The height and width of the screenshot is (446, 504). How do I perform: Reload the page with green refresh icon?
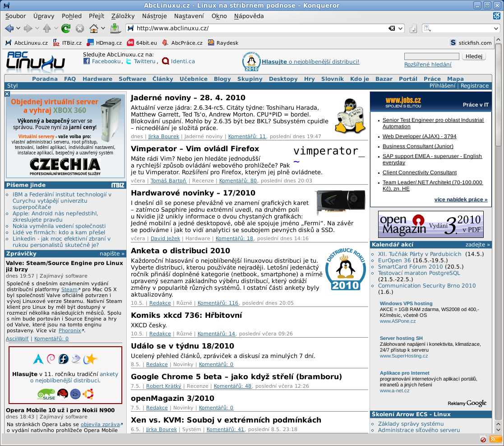coord(66,28)
